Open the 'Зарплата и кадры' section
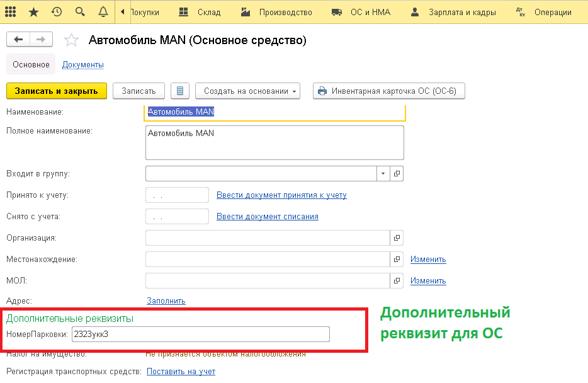 pyautogui.click(x=453, y=12)
